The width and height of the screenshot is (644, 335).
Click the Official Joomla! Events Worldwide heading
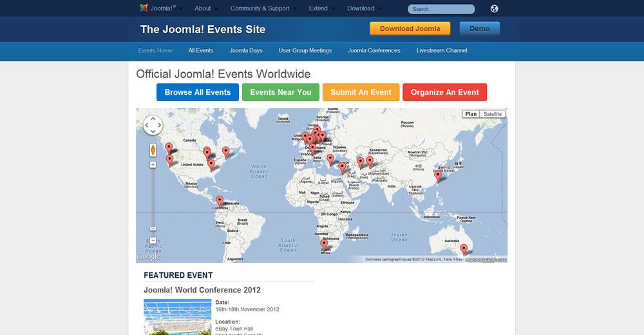coord(223,74)
